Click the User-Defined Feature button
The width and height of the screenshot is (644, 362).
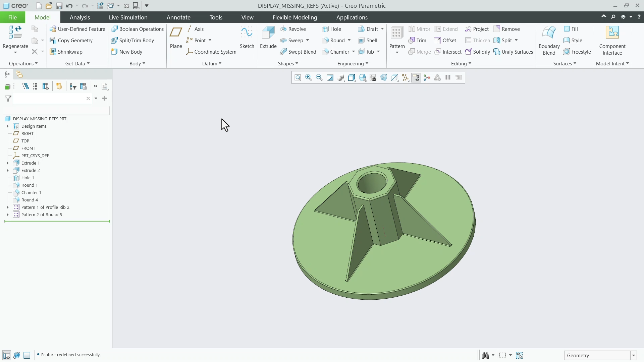[77, 29]
